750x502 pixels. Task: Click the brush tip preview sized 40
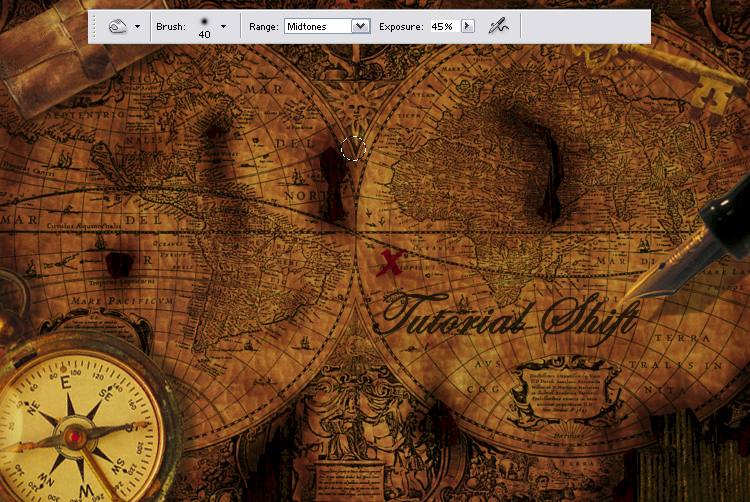click(x=204, y=26)
